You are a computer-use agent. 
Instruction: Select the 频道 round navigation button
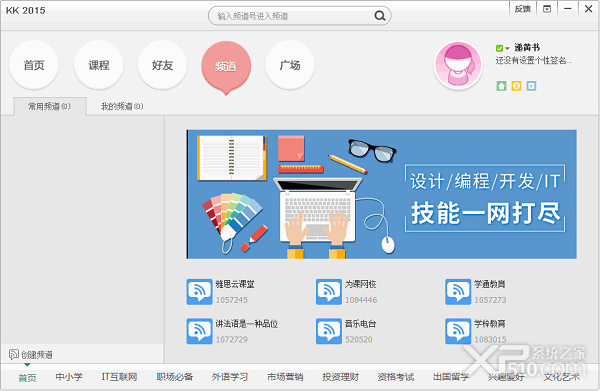pyautogui.click(x=226, y=66)
